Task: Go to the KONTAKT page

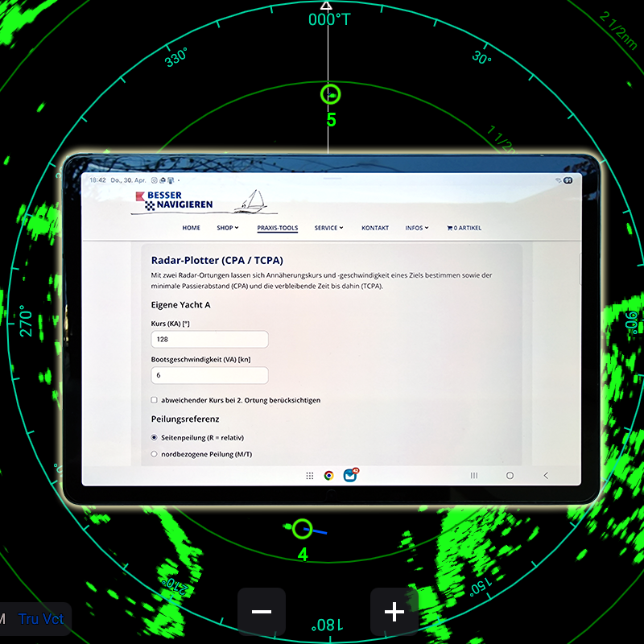Action: click(x=375, y=228)
